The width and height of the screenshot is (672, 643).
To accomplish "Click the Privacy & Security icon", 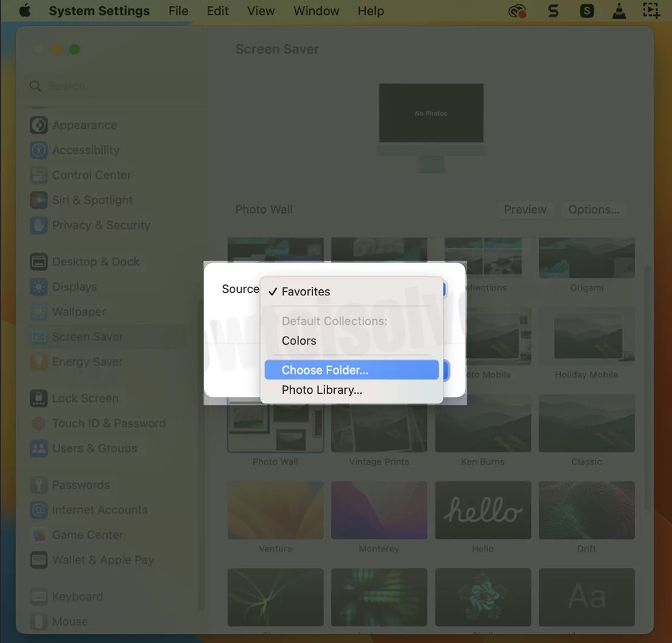I will click(x=38, y=225).
